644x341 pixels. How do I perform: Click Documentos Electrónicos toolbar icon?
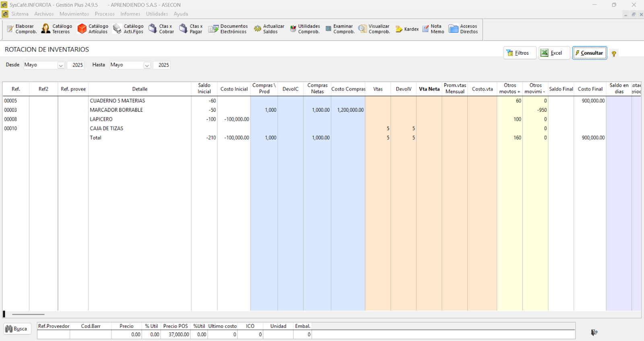coord(213,29)
